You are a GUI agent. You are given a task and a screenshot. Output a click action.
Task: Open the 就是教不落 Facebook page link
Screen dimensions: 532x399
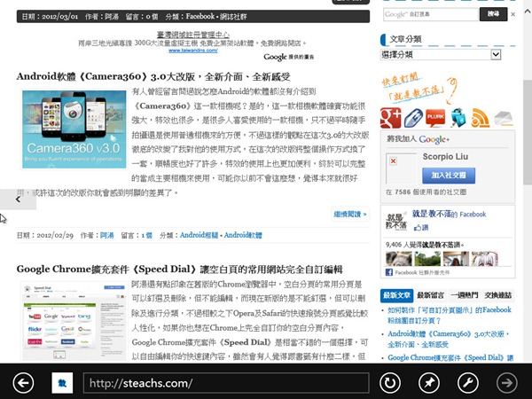pos(449,214)
